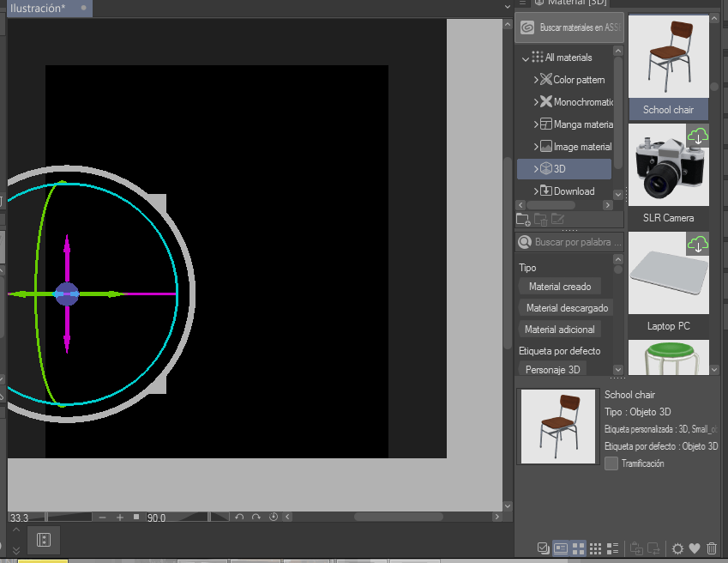Switch to the Ilustración document tab

point(39,8)
